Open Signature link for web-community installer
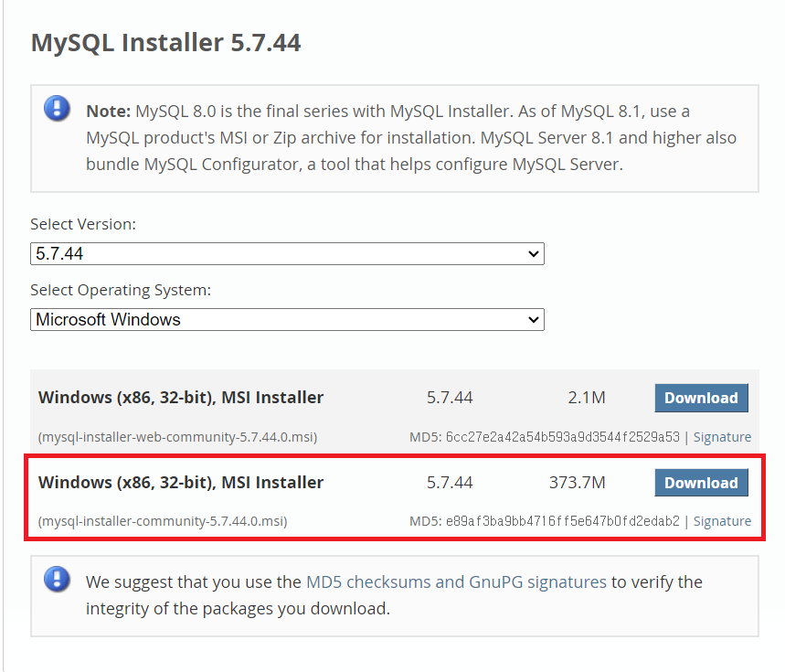The image size is (785, 672). click(722, 437)
